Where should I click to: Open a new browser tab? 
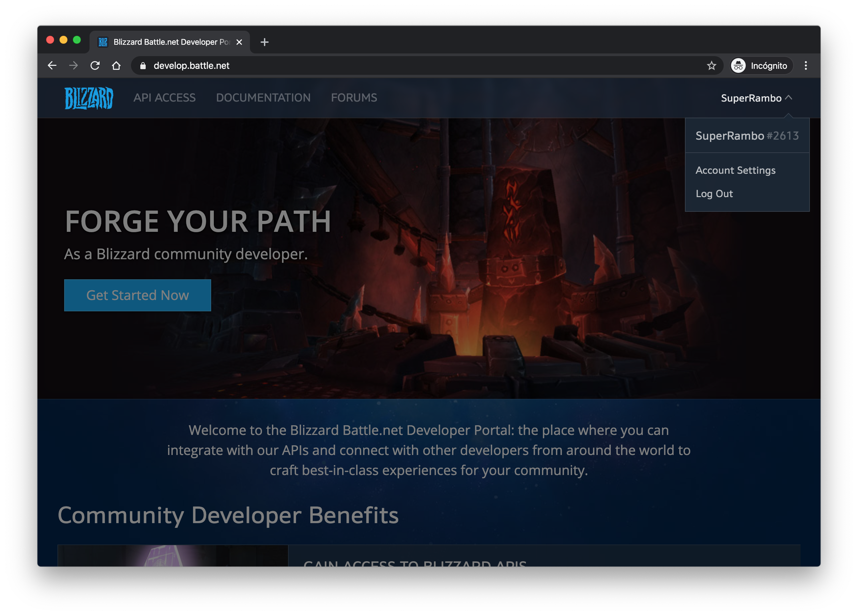click(x=264, y=42)
